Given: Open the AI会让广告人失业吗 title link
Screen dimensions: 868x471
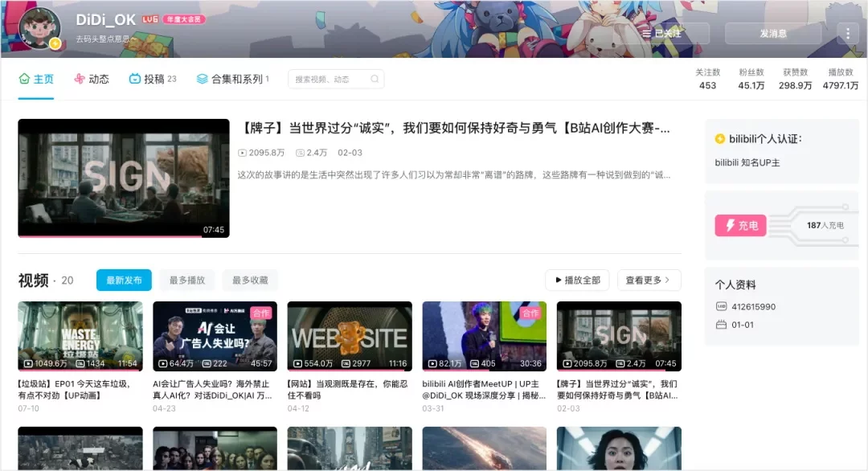Looking at the screenshot, I should pyautogui.click(x=212, y=390).
